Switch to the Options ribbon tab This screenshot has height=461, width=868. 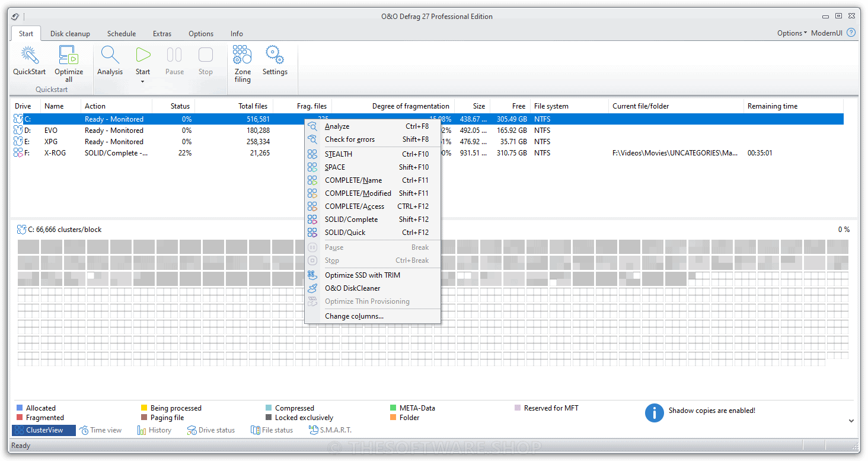[x=201, y=34]
